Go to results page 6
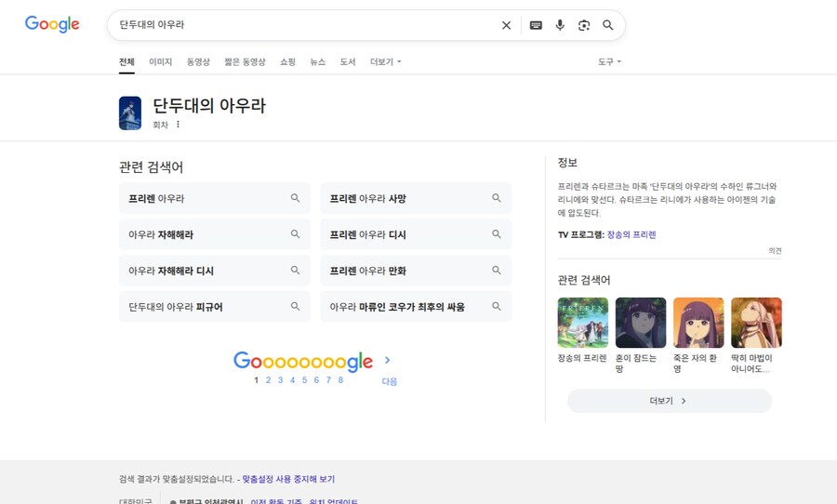The image size is (837, 504). (x=316, y=380)
